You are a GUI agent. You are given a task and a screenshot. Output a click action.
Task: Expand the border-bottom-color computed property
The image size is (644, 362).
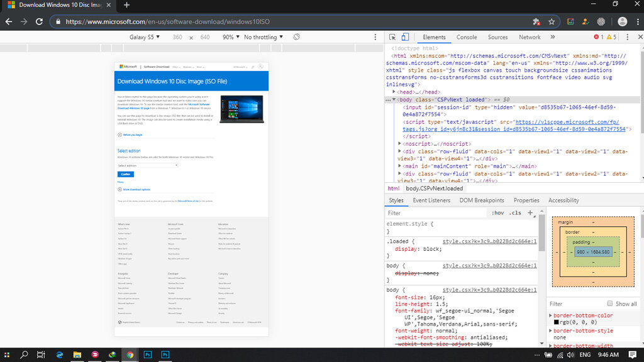click(x=551, y=315)
